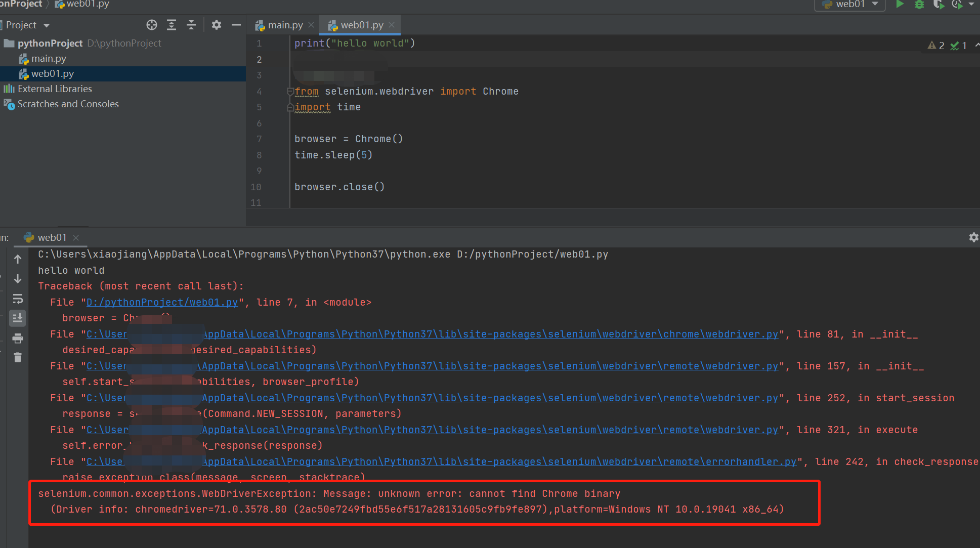Image resolution: width=980 pixels, height=548 pixels.
Task: Collapse the import block at line 4
Action: pos(290,92)
